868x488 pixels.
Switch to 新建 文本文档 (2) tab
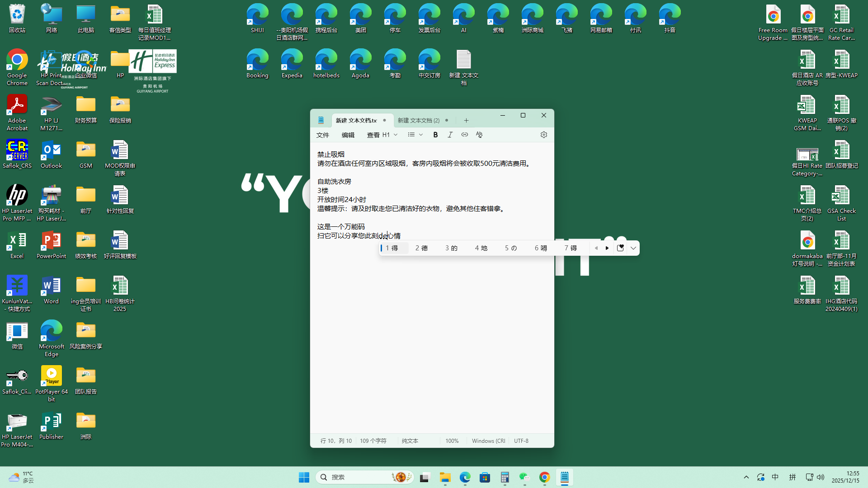point(419,121)
